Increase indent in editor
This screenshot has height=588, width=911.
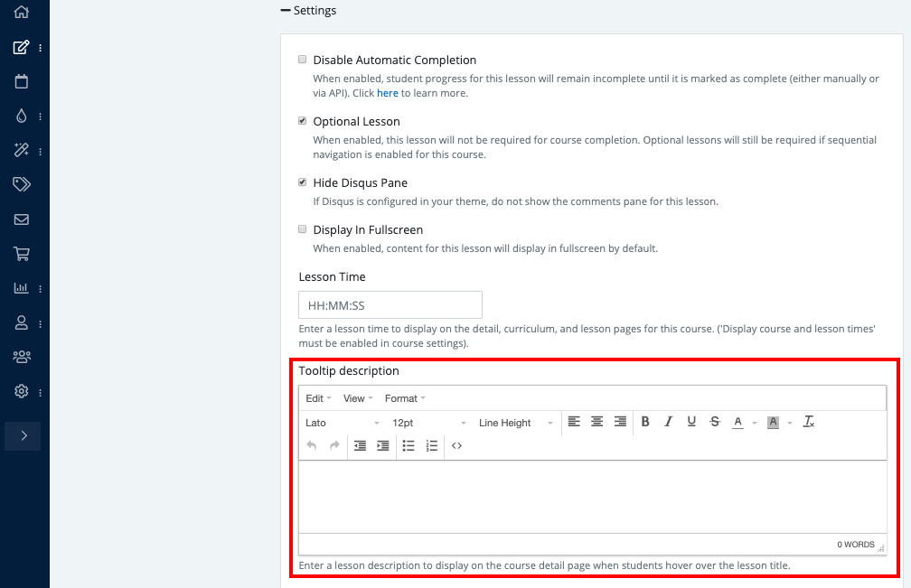[383, 445]
